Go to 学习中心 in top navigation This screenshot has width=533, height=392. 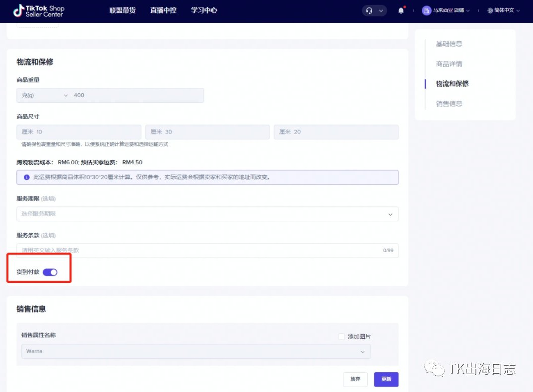(x=204, y=10)
